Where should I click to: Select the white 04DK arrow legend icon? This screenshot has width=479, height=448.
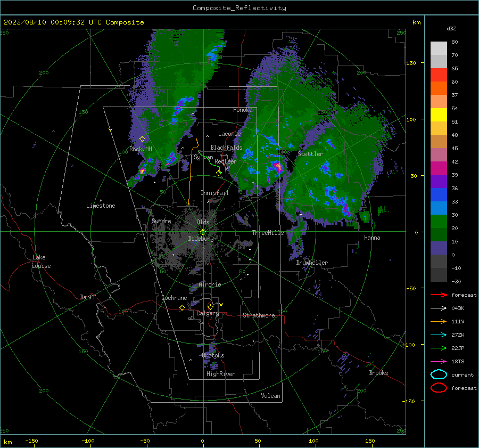439,308
